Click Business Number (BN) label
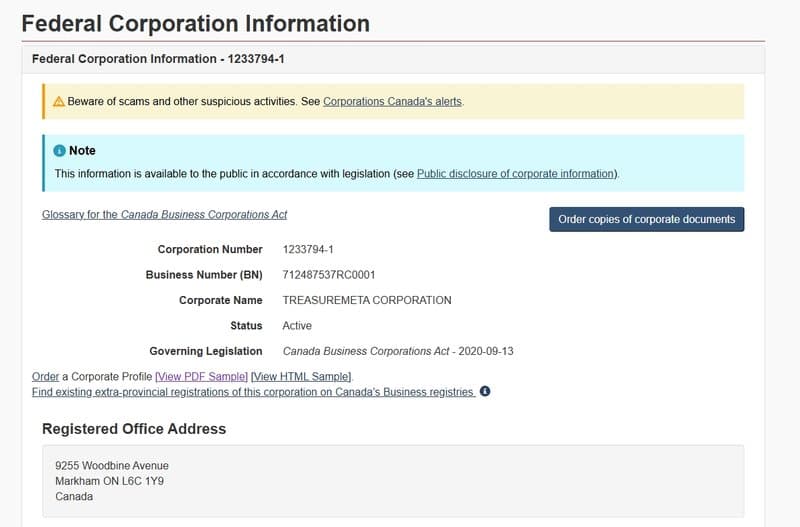This screenshot has height=527, width=800. point(204,275)
